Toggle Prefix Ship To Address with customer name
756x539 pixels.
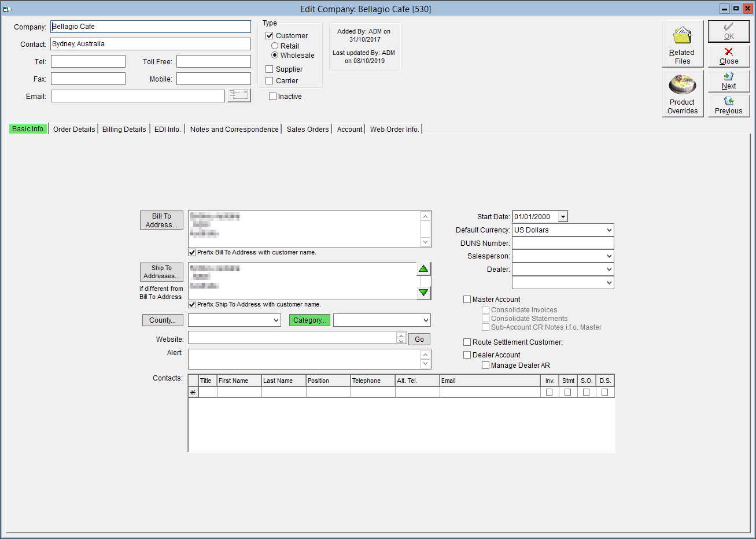[x=192, y=304]
